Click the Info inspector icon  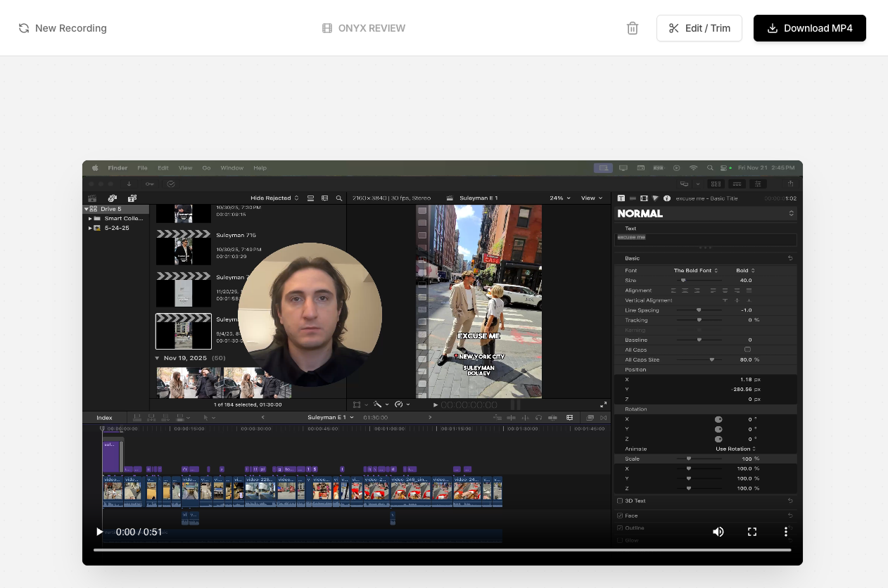666,198
